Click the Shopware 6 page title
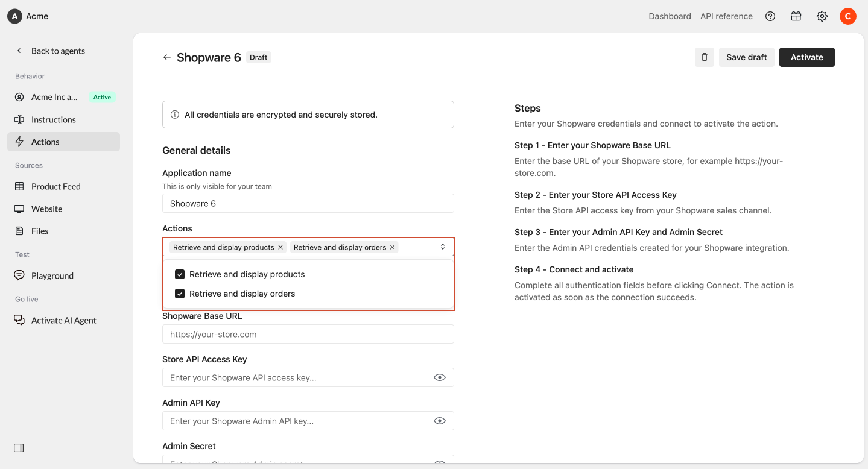This screenshot has height=469, width=868. coord(209,57)
